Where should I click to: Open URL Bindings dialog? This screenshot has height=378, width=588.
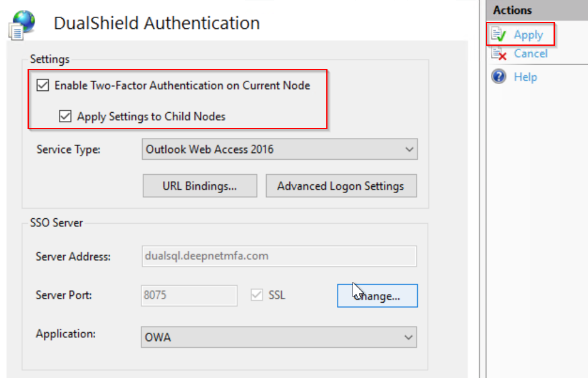[x=200, y=186]
